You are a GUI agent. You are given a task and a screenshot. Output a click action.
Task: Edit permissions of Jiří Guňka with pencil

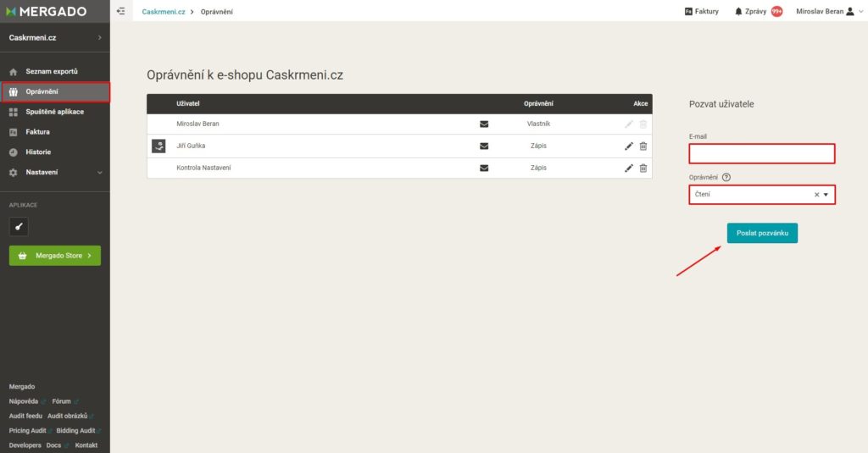[x=629, y=146]
